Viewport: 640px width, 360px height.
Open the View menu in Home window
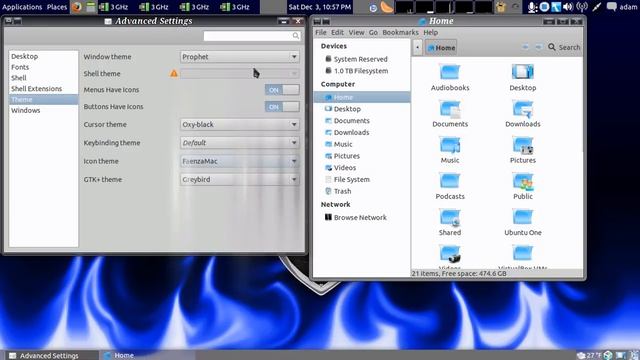pyautogui.click(x=356, y=32)
